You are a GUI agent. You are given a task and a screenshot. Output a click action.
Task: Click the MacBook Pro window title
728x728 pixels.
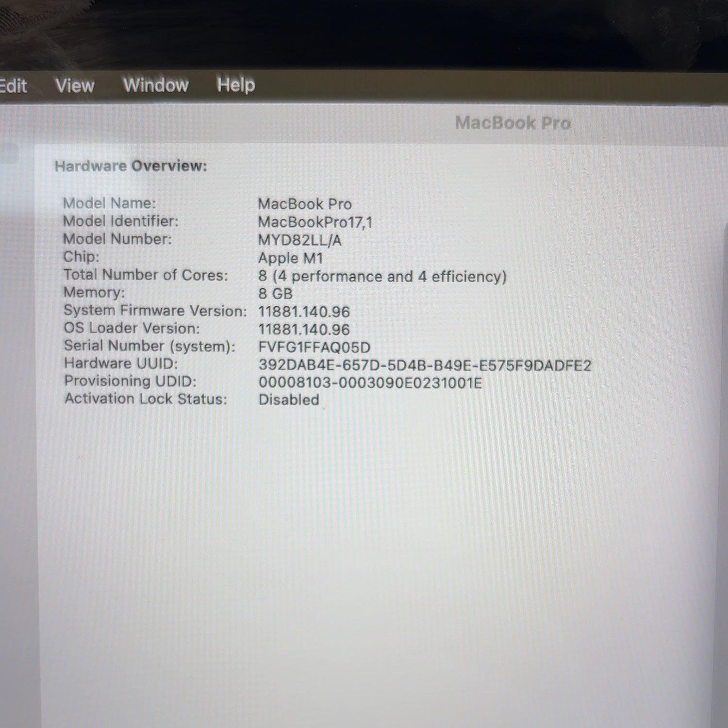click(x=513, y=123)
